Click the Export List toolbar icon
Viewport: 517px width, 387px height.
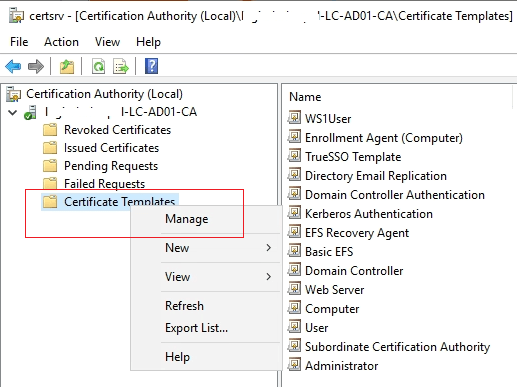(121, 66)
